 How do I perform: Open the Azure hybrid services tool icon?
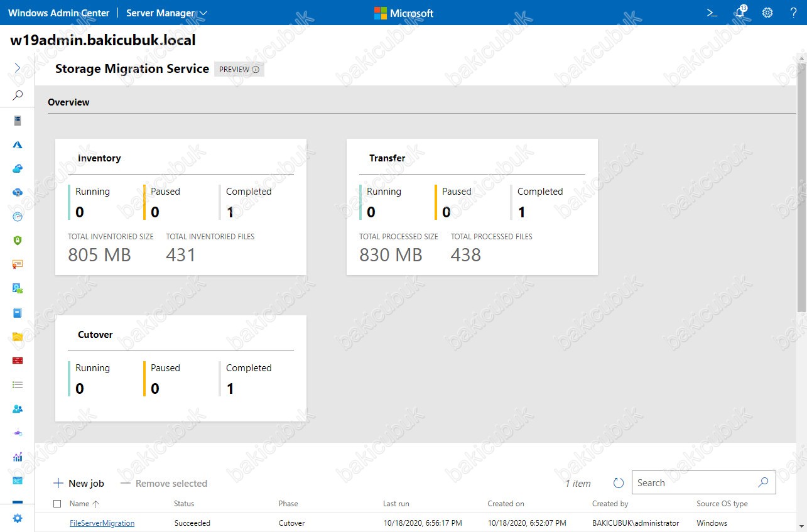pos(18,144)
